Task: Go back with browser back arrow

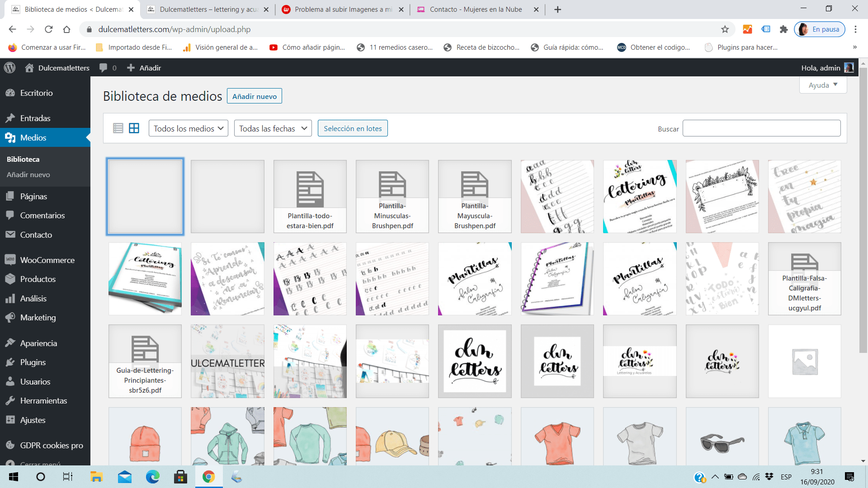Action: tap(12, 29)
